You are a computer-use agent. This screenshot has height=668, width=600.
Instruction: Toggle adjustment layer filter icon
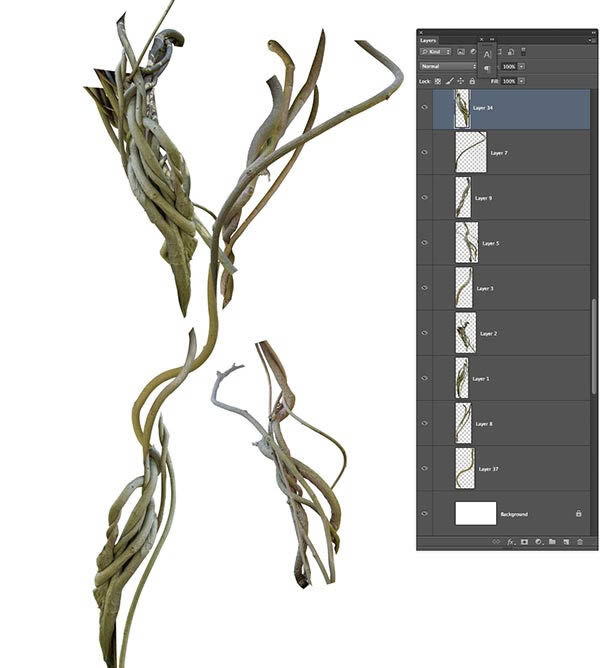(x=473, y=52)
